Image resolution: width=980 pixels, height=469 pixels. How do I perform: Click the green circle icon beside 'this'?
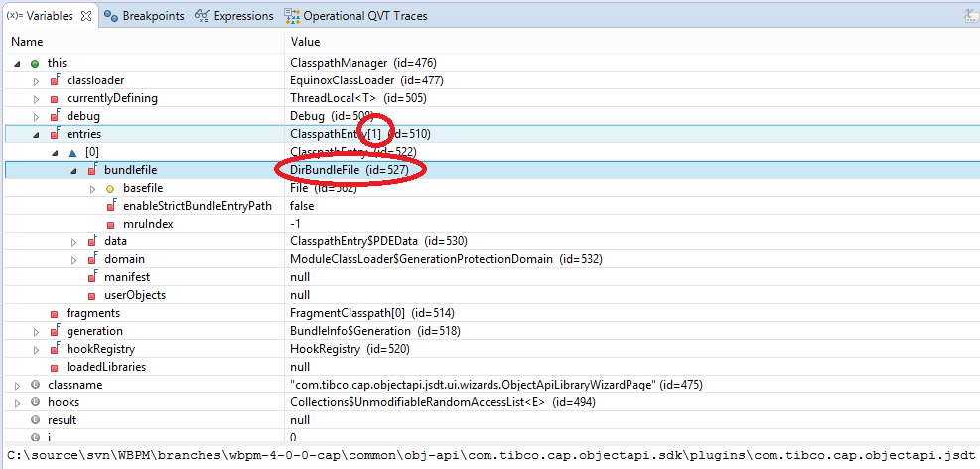point(36,63)
